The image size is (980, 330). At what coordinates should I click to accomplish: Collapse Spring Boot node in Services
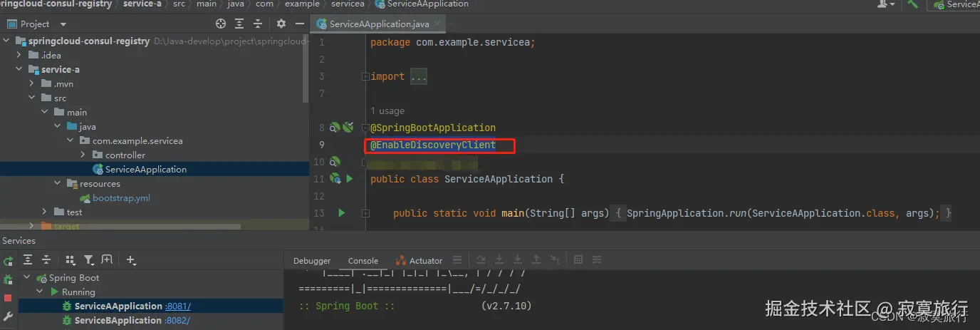pyautogui.click(x=27, y=278)
